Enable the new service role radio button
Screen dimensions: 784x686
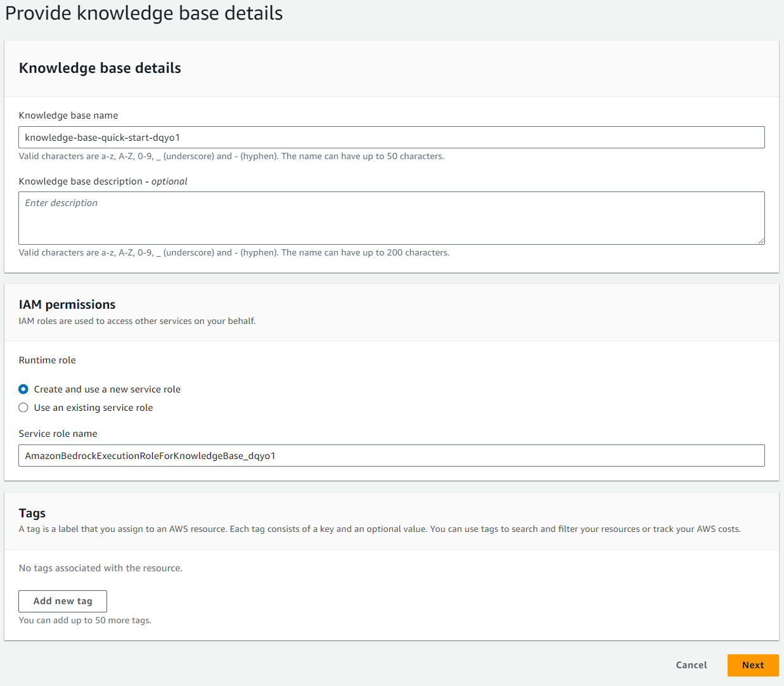(23, 389)
